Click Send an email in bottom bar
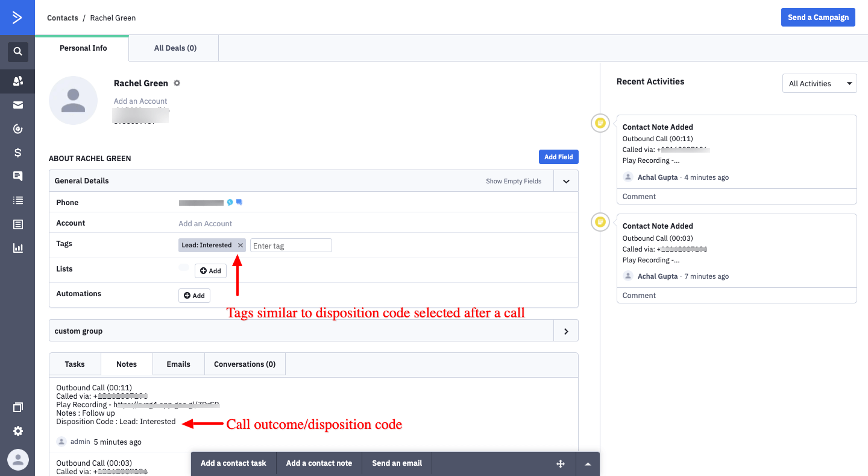The image size is (868, 476). pyautogui.click(x=397, y=463)
